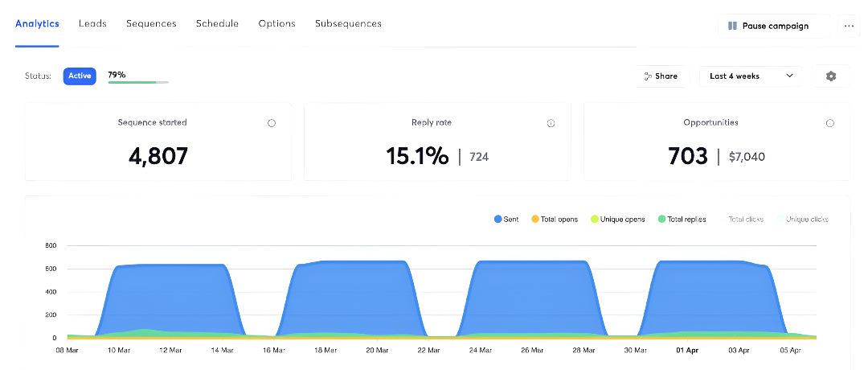Open the Sequences tab

click(151, 23)
